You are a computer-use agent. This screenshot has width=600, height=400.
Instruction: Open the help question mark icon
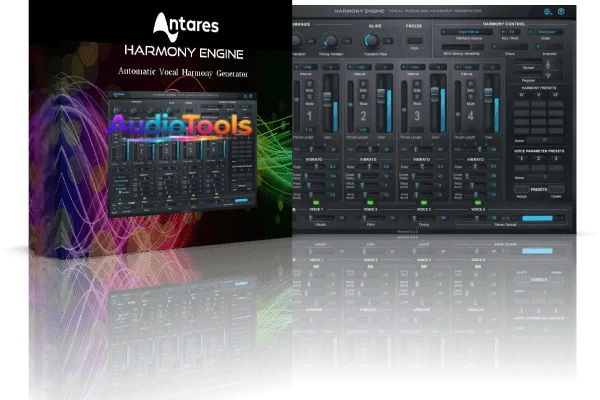(x=561, y=11)
